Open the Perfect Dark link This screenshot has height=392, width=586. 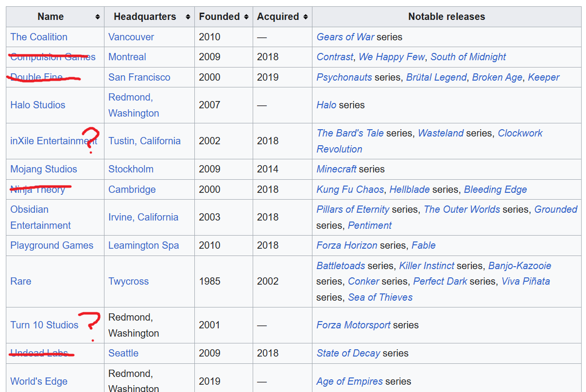tap(440, 281)
